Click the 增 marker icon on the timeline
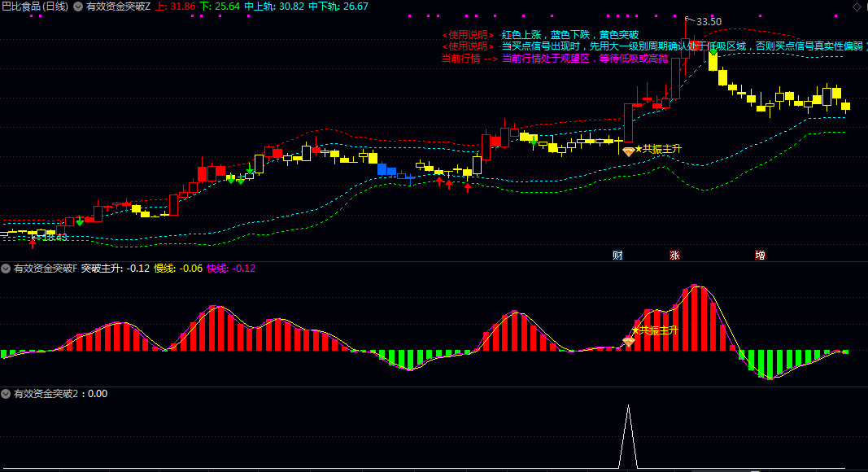Image resolution: width=868 pixels, height=472 pixels. (x=760, y=255)
